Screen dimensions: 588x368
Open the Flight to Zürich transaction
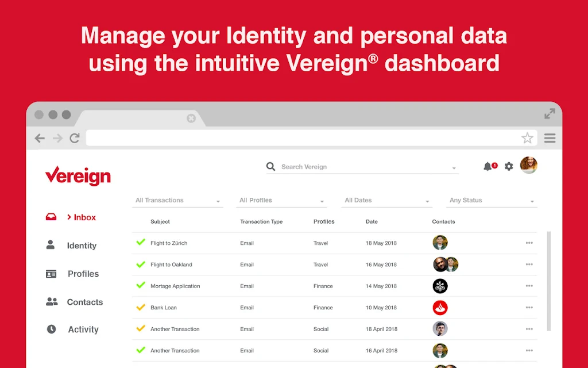(169, 243)
